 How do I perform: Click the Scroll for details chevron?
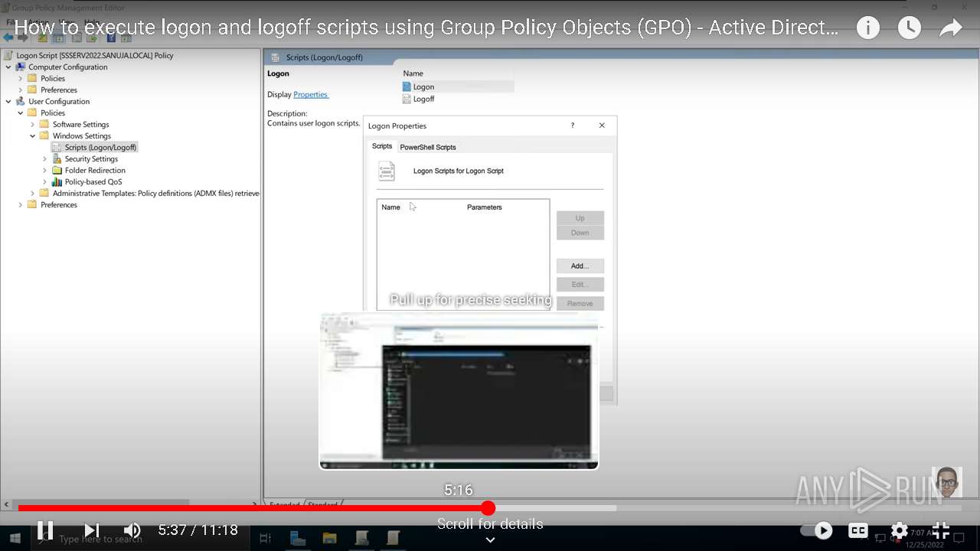coord(490,540)
